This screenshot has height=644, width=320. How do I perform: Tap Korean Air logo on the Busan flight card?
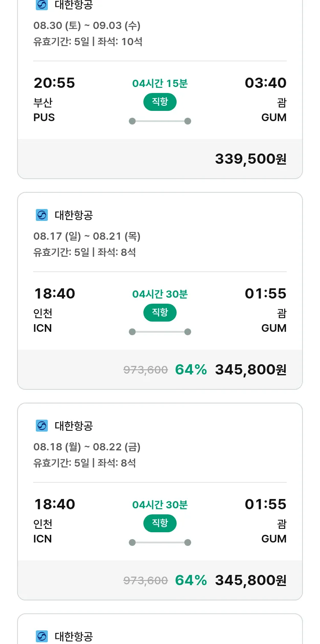tap(42, 5)
